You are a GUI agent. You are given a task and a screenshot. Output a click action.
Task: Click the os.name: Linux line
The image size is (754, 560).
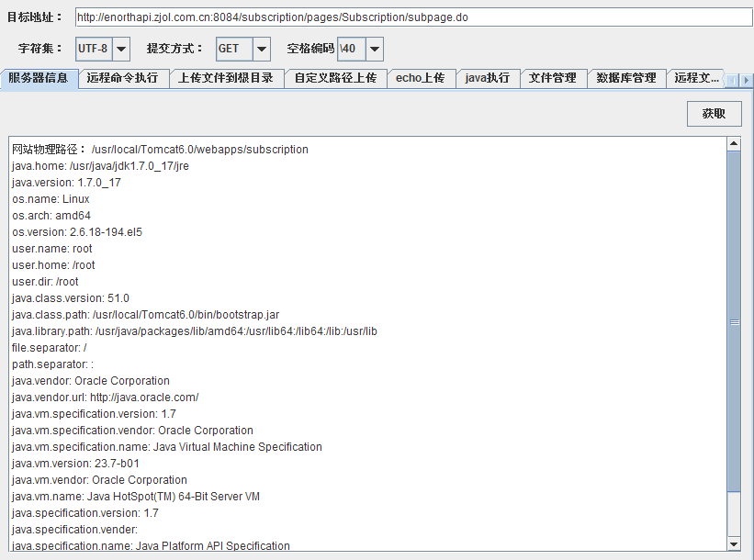[51, 199]
